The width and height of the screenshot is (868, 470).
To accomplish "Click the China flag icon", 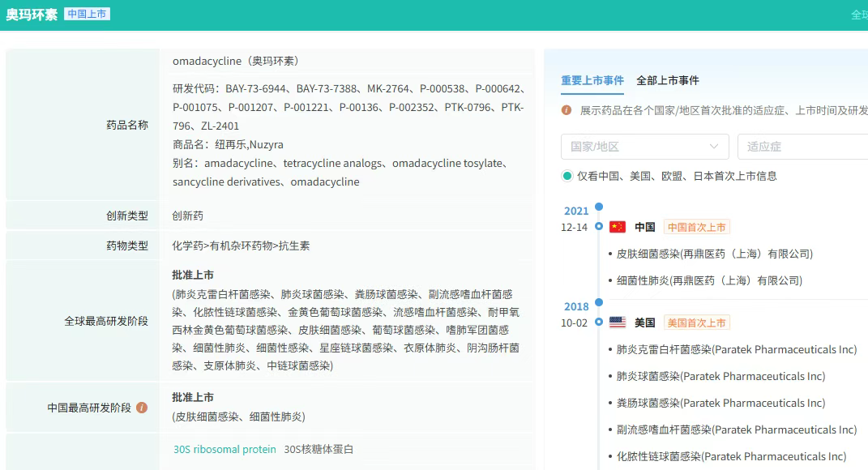I will 618,227.
